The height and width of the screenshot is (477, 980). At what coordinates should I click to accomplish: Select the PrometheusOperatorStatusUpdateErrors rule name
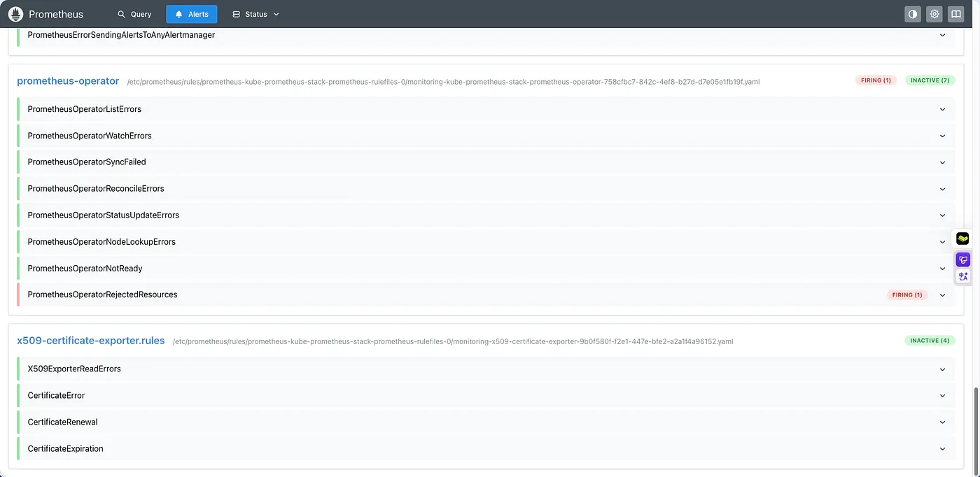tap(104, 215)
